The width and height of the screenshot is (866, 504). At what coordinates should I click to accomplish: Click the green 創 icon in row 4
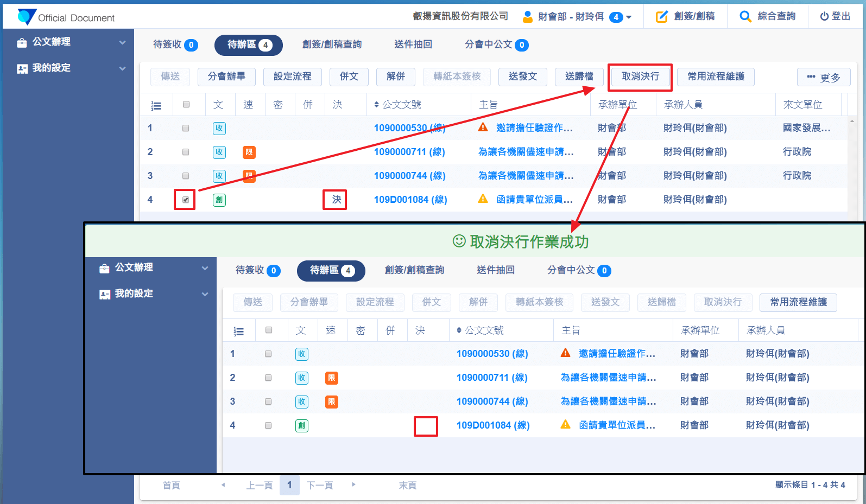219,200
